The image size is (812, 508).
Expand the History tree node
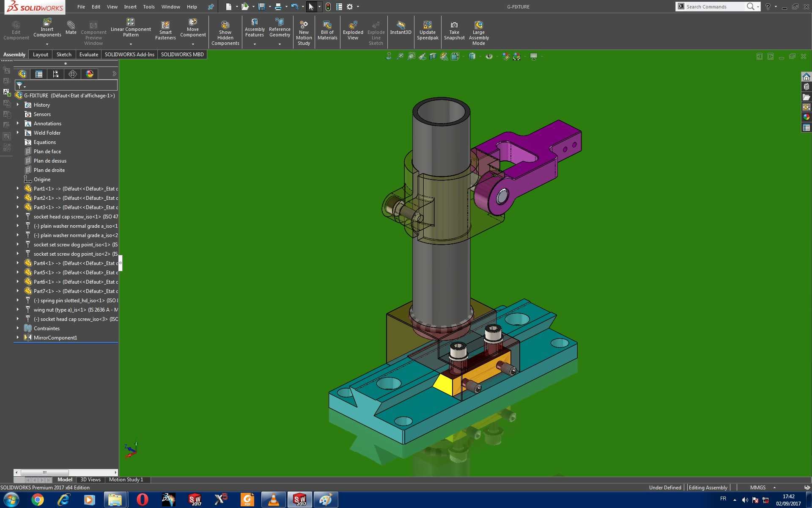click(x=18, y=105)
